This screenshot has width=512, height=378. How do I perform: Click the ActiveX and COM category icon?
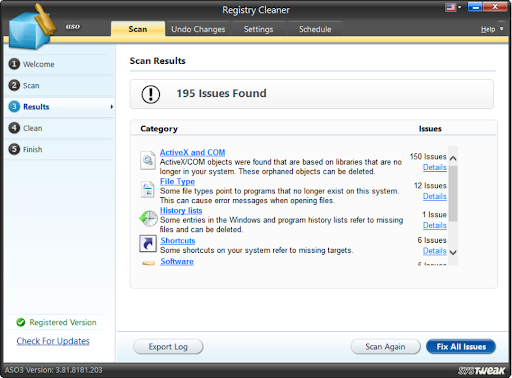coord(148,161)
